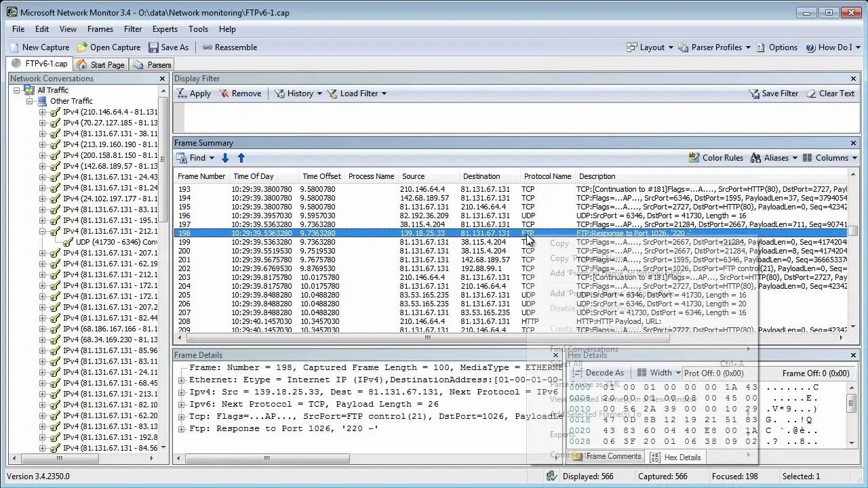Viewport: 868px width, 488px height.
Task: Open Color Rules
Action: coord(715,158)
